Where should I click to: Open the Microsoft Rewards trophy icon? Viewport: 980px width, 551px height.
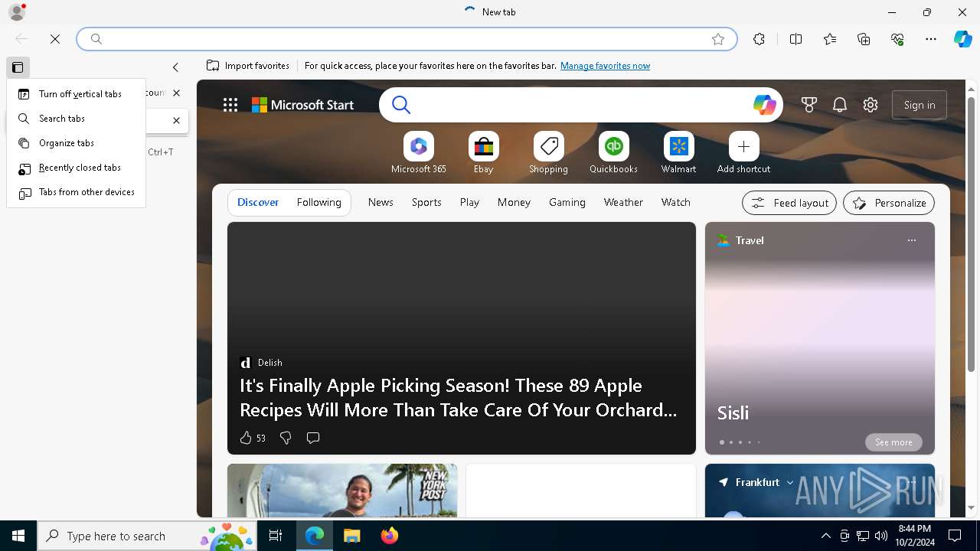coord(809,105)
